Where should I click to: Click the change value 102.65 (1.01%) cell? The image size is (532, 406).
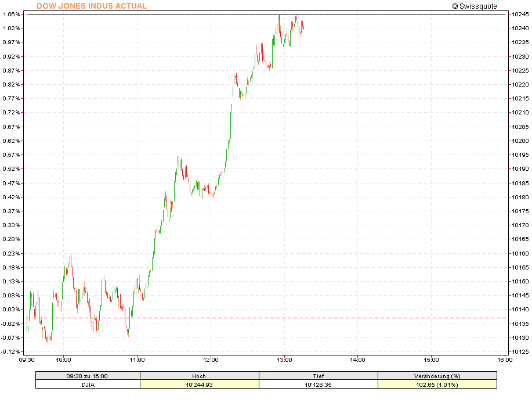[x=437, y=385]
